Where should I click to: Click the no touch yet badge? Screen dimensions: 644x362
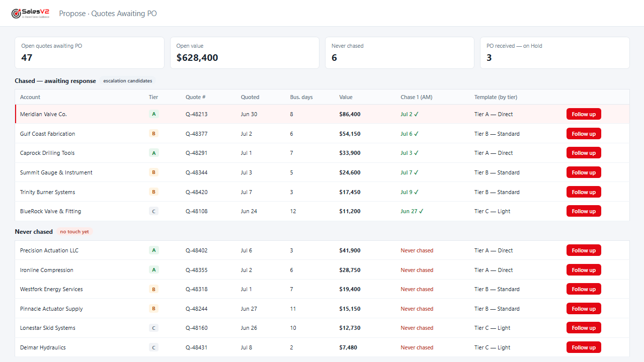(x=74, y=232)
